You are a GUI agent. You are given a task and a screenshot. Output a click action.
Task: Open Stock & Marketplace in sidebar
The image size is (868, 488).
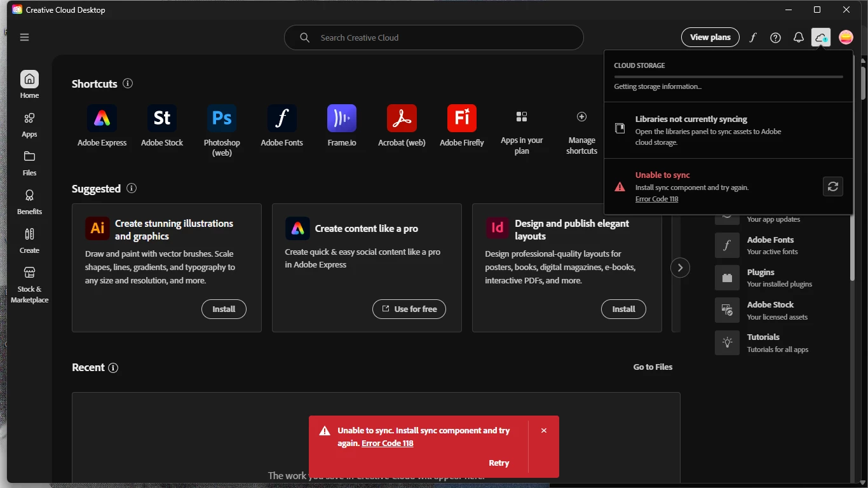[29, 284]
